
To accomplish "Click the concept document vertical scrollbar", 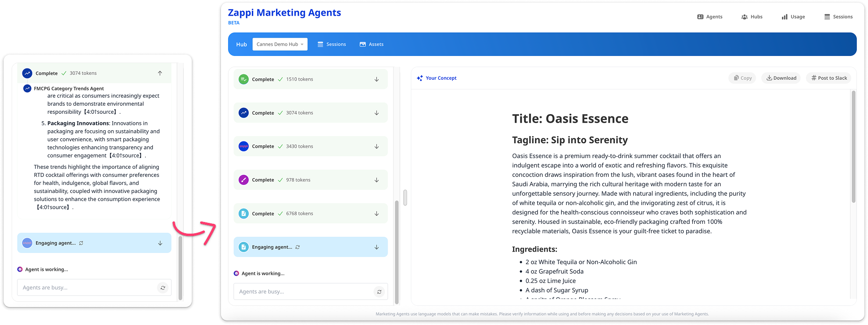I will 853,146.
